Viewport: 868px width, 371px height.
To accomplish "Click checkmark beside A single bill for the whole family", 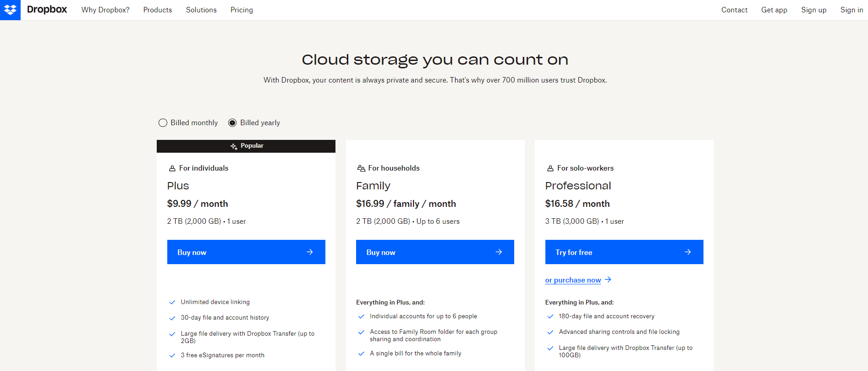I will (361, 354).
